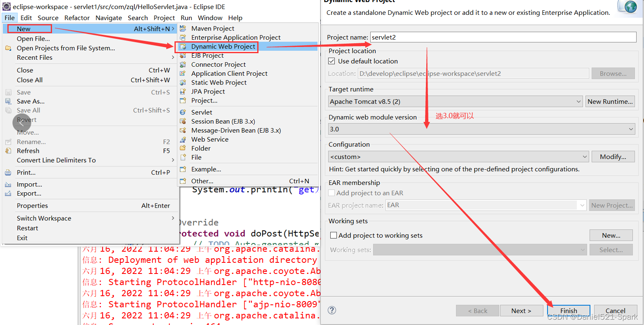Open the Run menu

pos(186,18)
